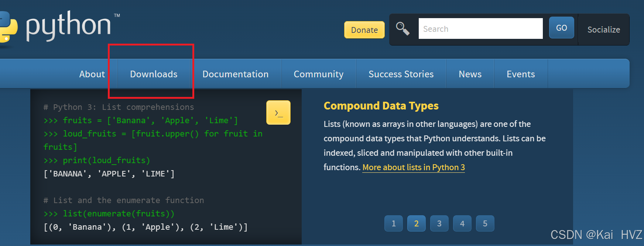644x246 pixels.
Task: Open the Documentation menu
Action: coord(236,74)
